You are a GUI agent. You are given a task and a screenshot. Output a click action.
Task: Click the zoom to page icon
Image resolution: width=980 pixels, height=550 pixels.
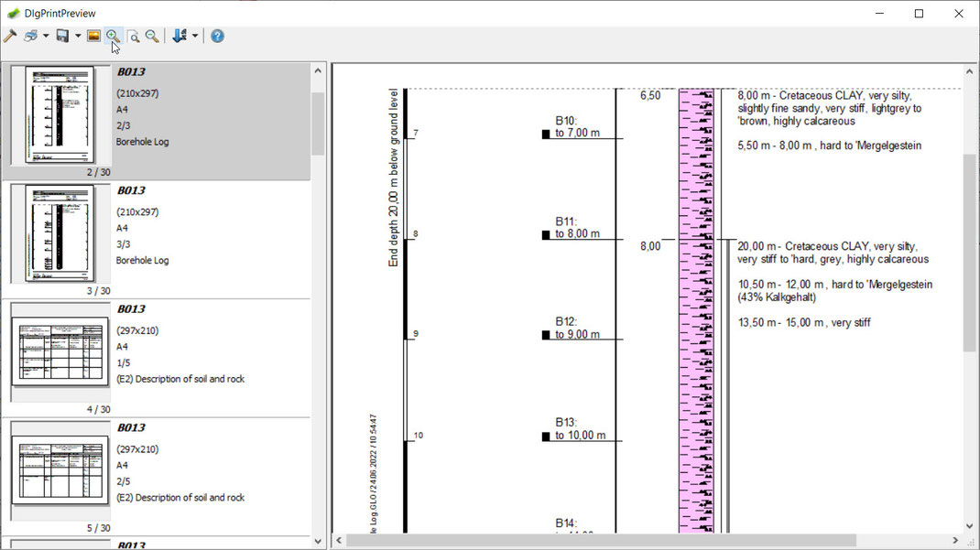pos(133,37)
